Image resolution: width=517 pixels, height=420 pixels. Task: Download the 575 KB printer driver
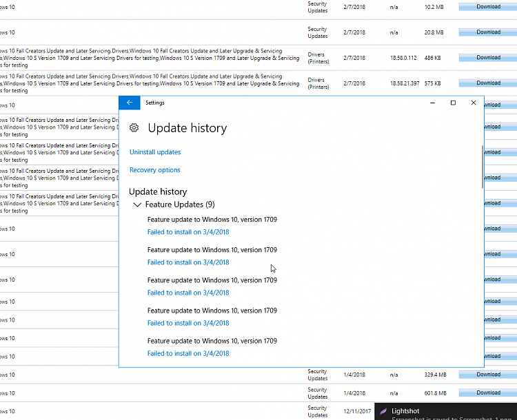point(488,83)
